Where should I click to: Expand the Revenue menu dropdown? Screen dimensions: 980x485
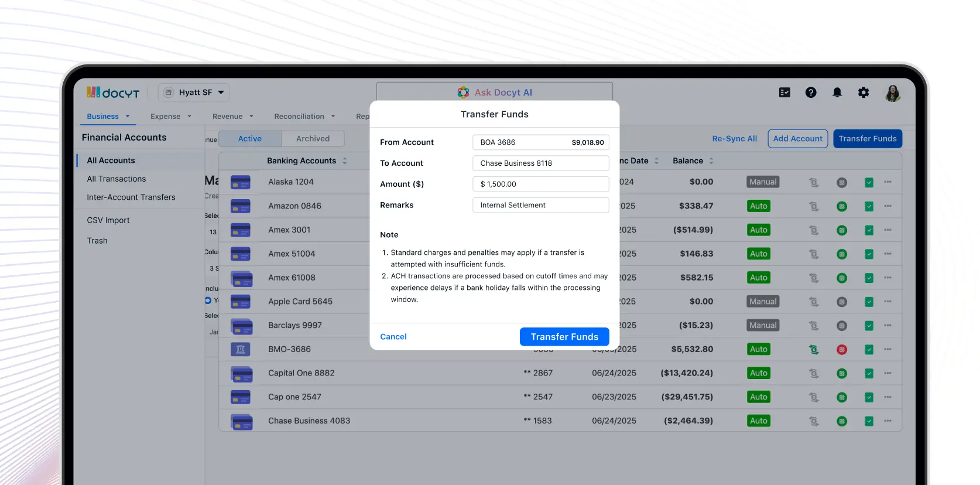click(x=233, y=117)
